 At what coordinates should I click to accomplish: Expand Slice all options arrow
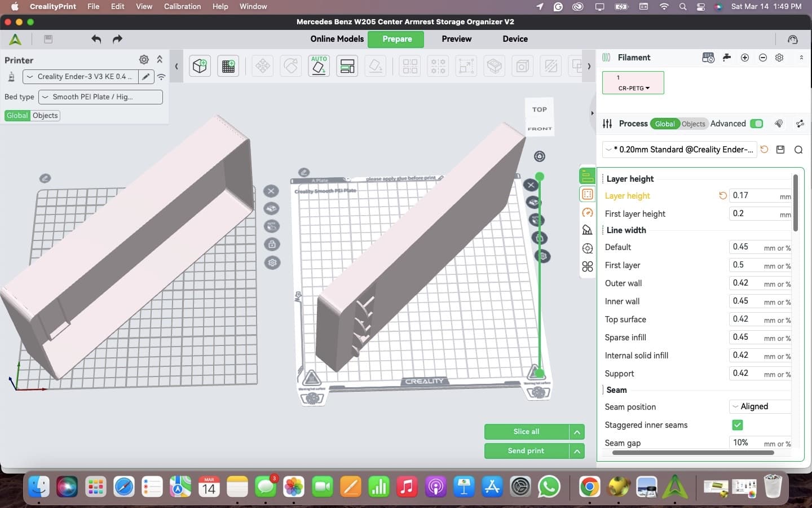(x=577, y=432)
